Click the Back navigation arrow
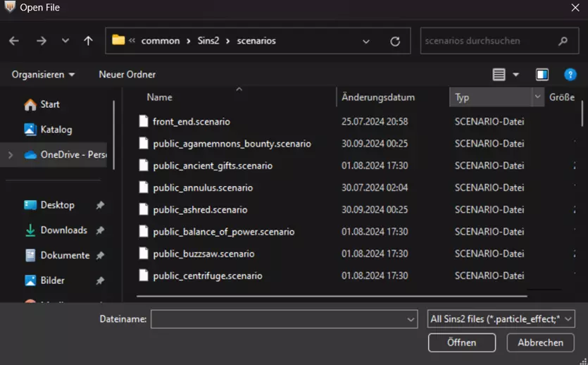This screenshot has width=588, height=365. click(14, 41)
